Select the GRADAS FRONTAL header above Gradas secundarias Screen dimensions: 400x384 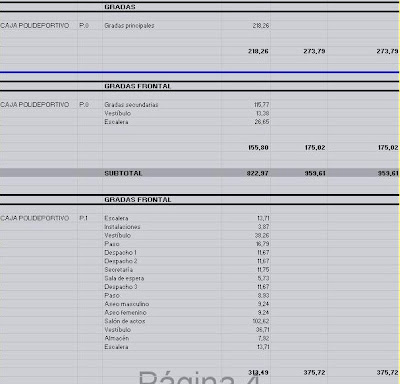(138, 86)
